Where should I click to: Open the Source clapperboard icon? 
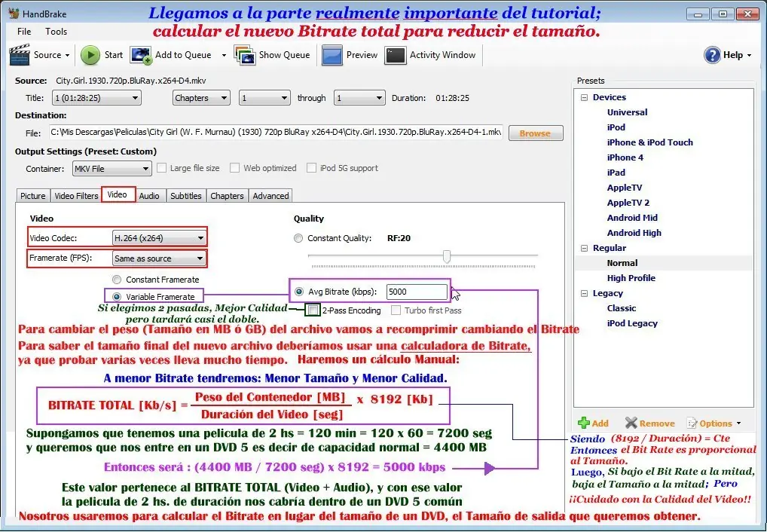[x=20, y=55]
